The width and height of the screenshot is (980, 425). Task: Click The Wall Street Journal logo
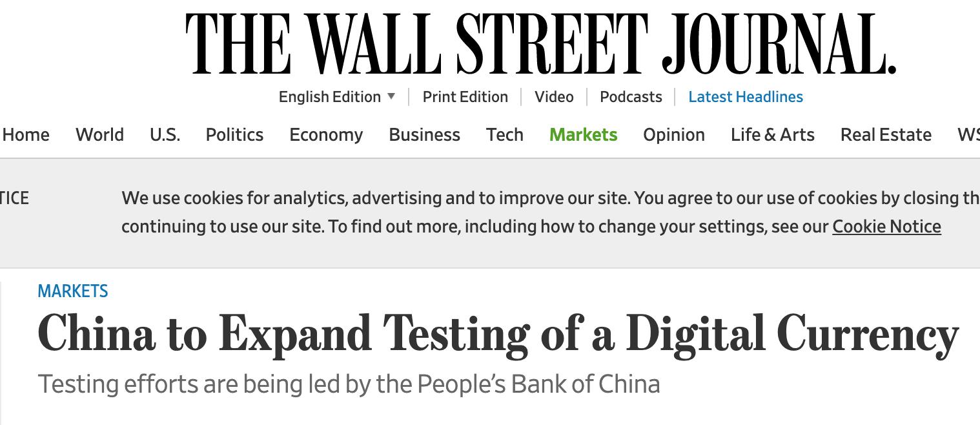541,43
